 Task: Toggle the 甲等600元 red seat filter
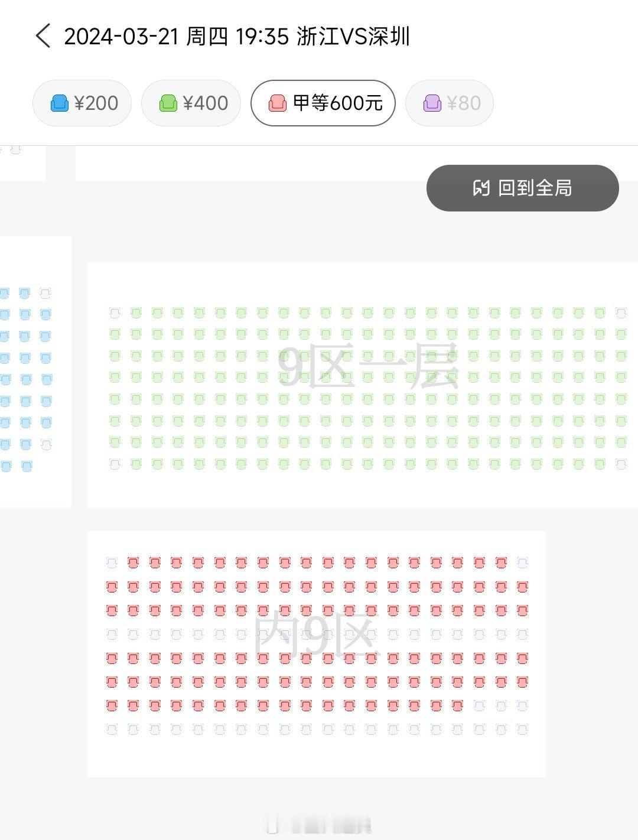coord(323,103)
